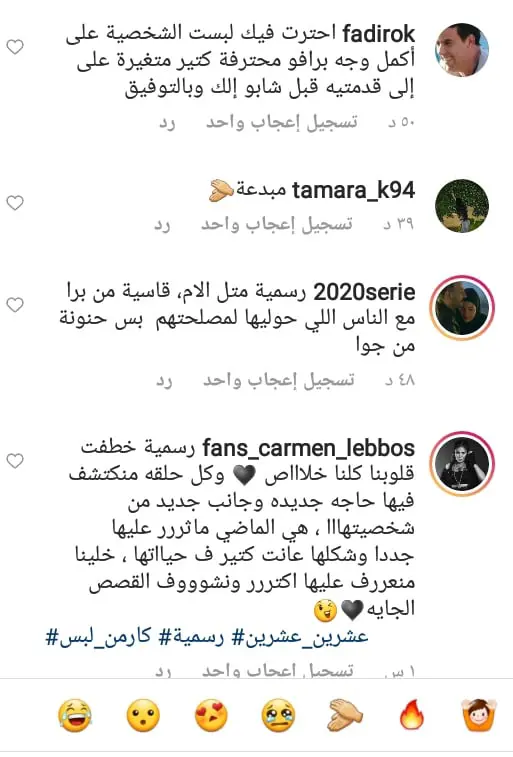Open the fans_carmen_lebbos username link
The width and height of the screenshot is (513, 757).
(x=308, y=448)
